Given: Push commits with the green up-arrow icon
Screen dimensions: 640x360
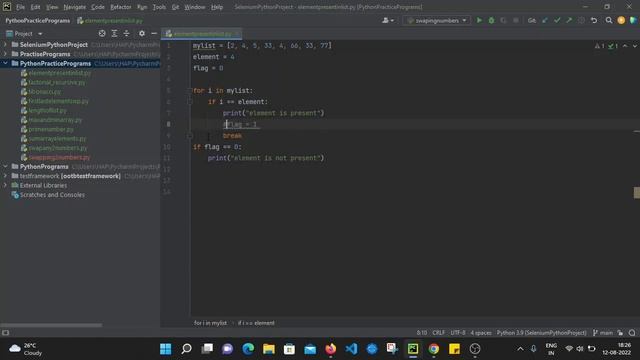Looking at the screenshot, I should pos(569,20).
